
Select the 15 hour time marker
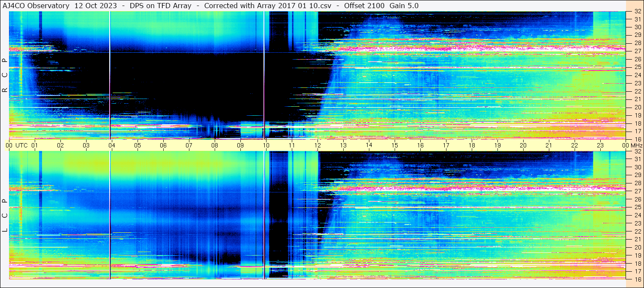(x=394, y=145)
